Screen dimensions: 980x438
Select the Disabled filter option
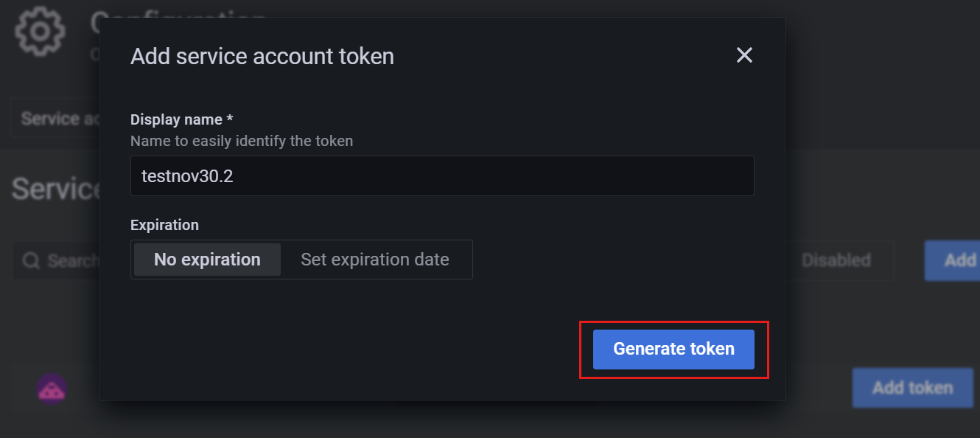(x=836, y=260)
